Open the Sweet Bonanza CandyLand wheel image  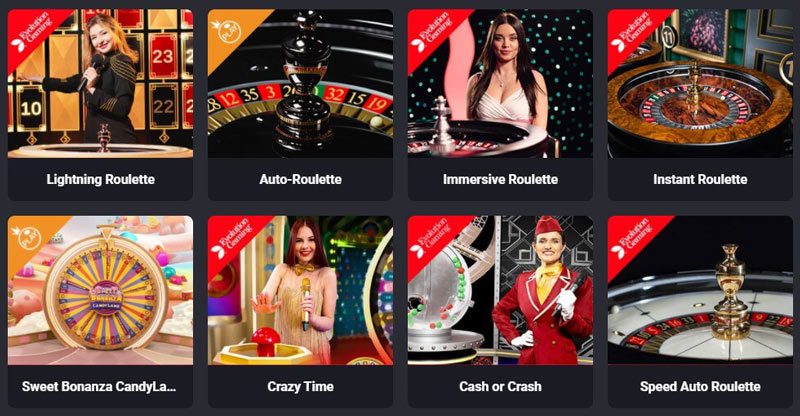pyautogui.click(x=101, y=290)
